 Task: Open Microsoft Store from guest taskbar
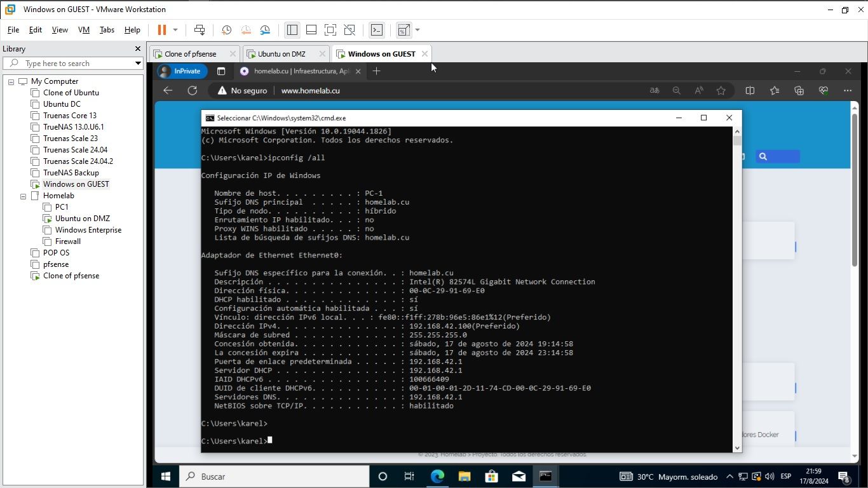491,477
